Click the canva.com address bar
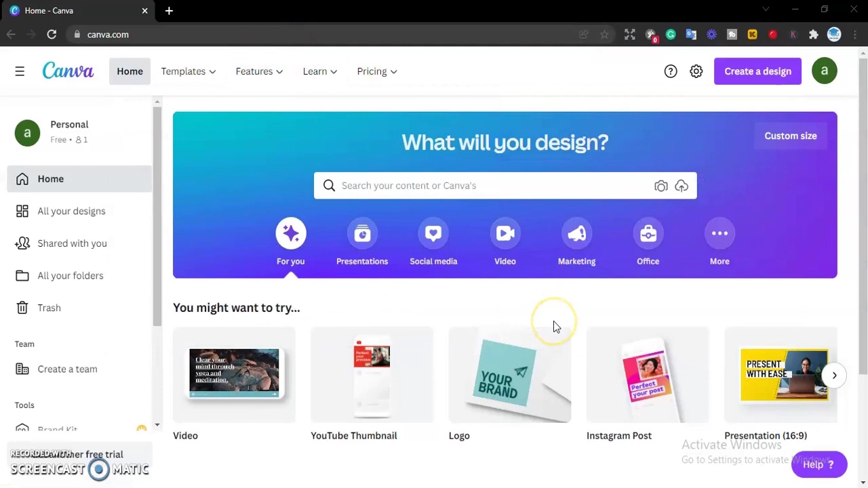Viewport: 868px width, 488px height. click(x=325, y=35)
